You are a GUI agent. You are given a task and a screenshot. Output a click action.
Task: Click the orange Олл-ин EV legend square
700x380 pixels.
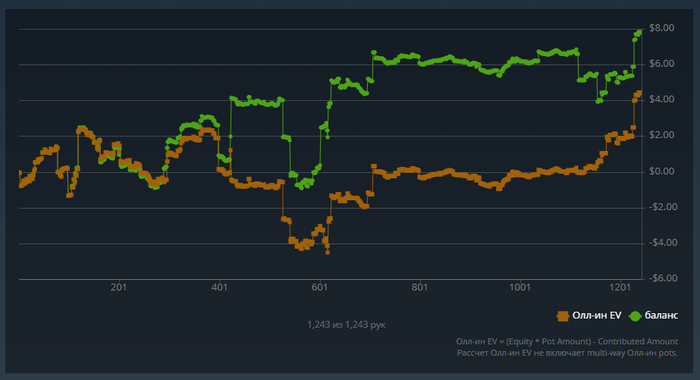coord(563,316)
